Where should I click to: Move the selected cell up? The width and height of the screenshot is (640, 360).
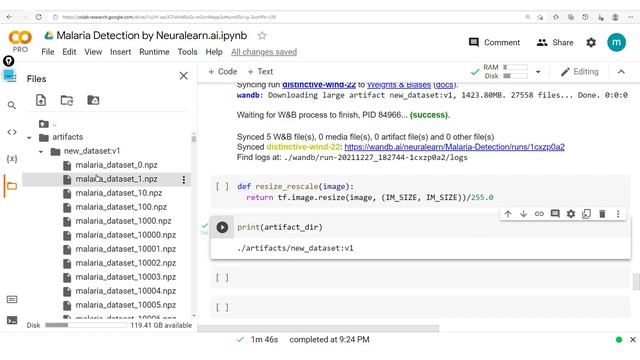[508, 214]
